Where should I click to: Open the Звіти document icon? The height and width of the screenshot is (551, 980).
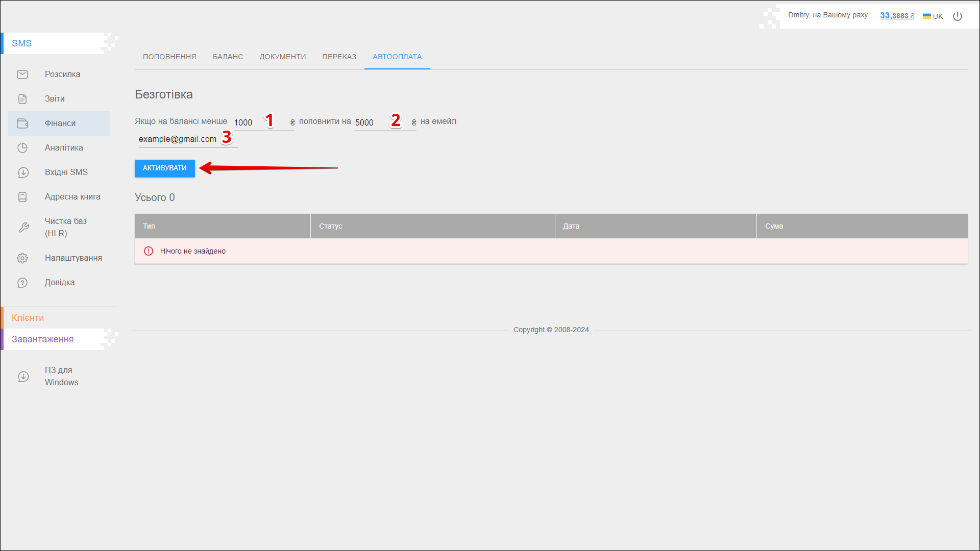pyautogui.click(x=22, y=99)
